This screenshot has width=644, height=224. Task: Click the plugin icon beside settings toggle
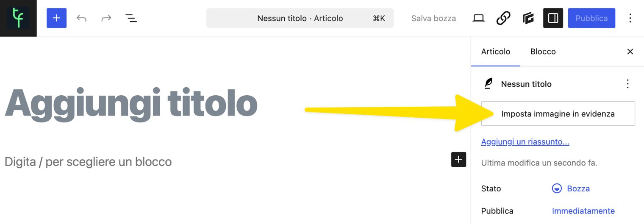pos(528,18)
